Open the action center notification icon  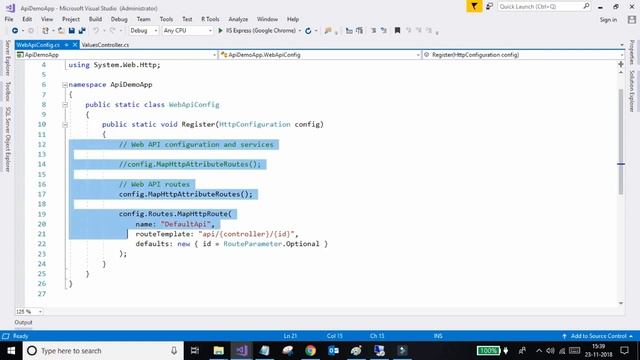click(624, 351)
